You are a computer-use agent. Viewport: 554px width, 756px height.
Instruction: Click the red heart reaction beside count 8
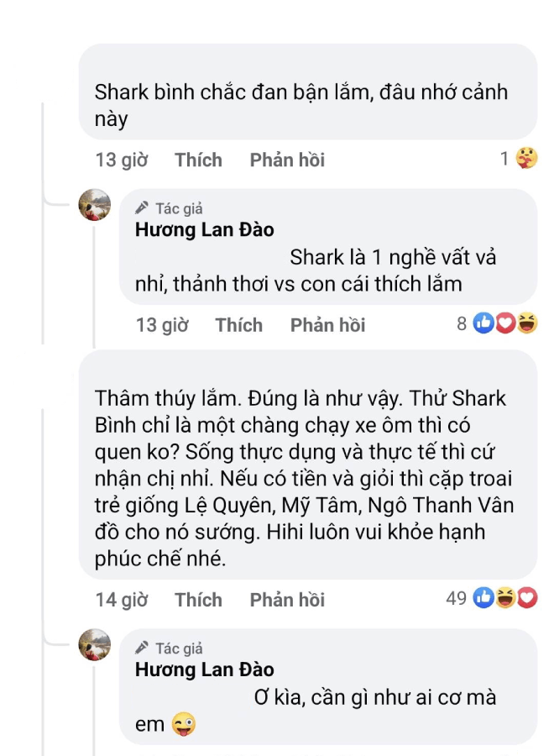click(504, 323)
